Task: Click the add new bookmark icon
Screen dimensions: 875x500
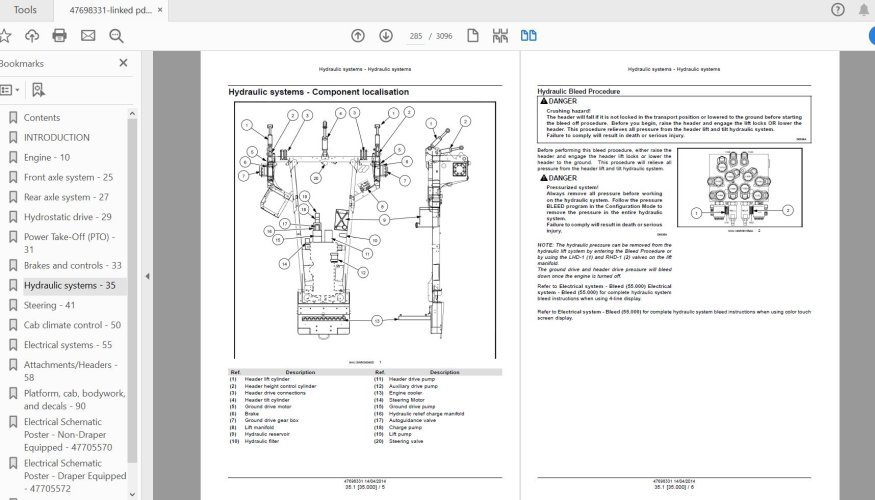Action: coord(38,90)
